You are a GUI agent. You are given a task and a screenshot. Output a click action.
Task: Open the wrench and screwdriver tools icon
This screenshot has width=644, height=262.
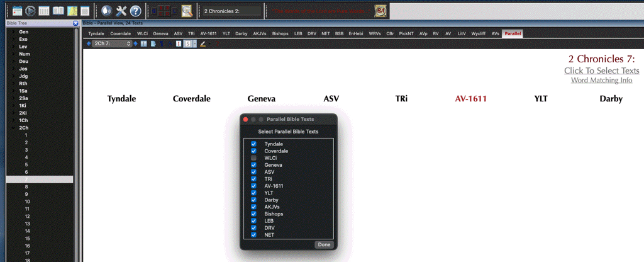pos(121,11)
